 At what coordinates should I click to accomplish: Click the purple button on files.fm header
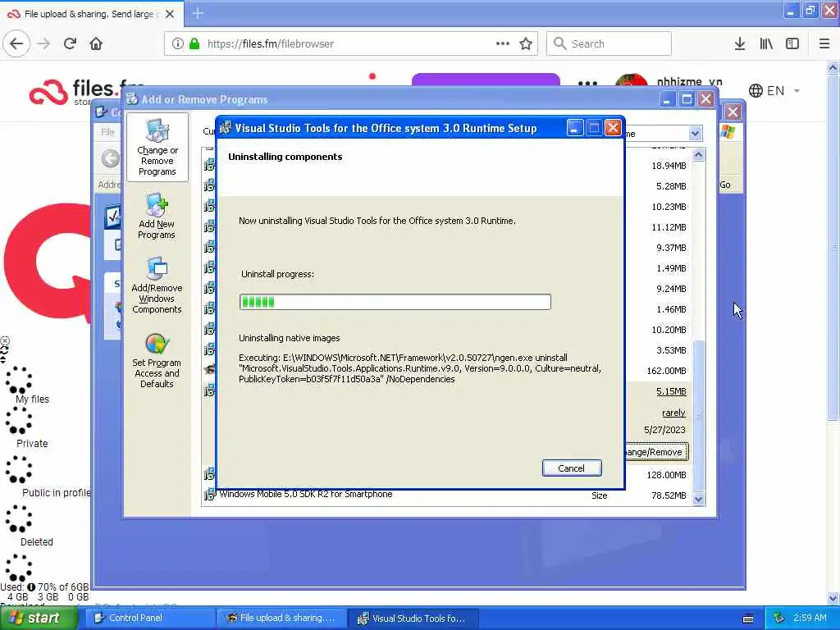pos(486,80)
